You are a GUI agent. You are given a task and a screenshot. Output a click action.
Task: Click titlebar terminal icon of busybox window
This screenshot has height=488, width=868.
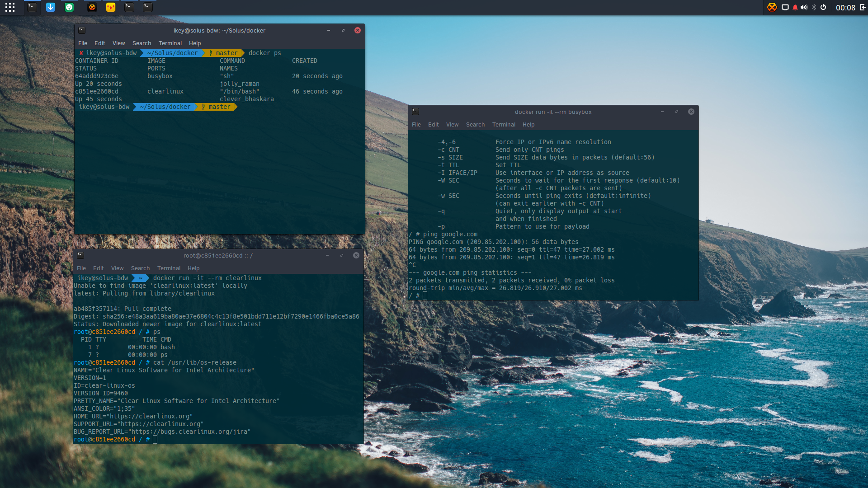click(415, 112)
